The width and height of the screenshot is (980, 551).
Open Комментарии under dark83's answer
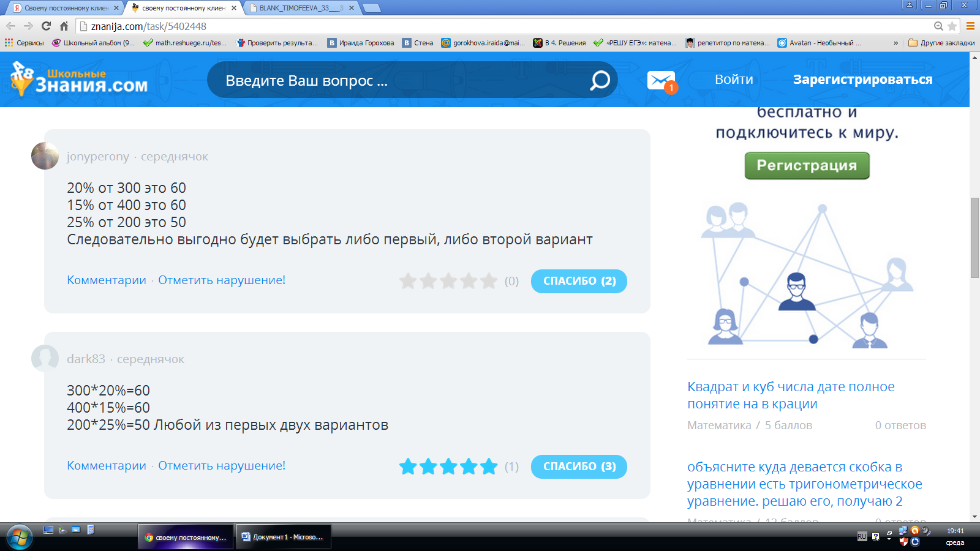point(107,465)
